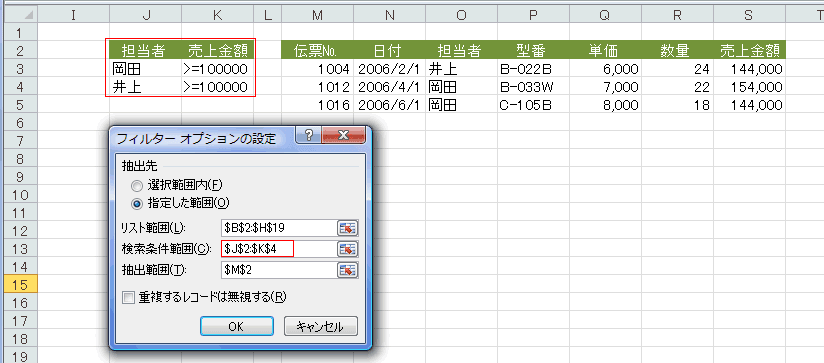The width and height of the screenshot is (824, 363).
Task: Click 抽出範囲 range selector icon
Action: (347, 269)
